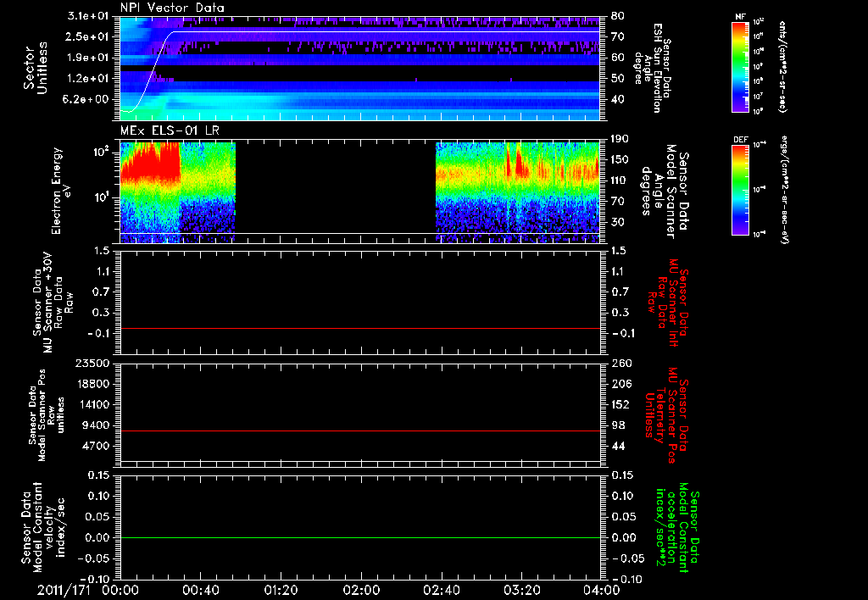
Task: Click the 02:40 time axis label
Action: click(441, 590)
